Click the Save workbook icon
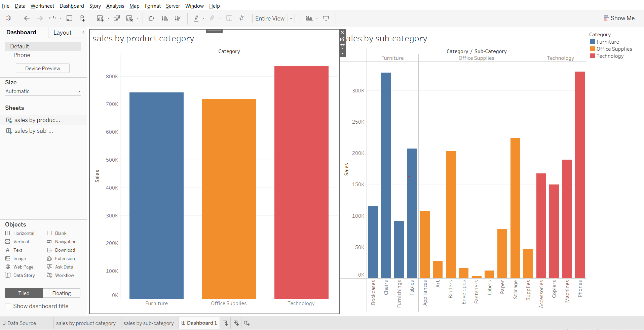This screenshot has width=644, height=330. 69,18
